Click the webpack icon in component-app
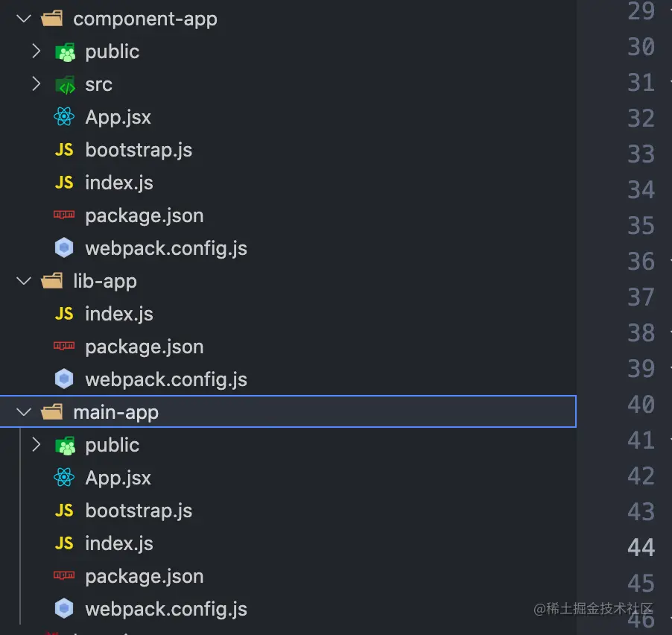Screen dimensions: 672x635 pos(64,248)
